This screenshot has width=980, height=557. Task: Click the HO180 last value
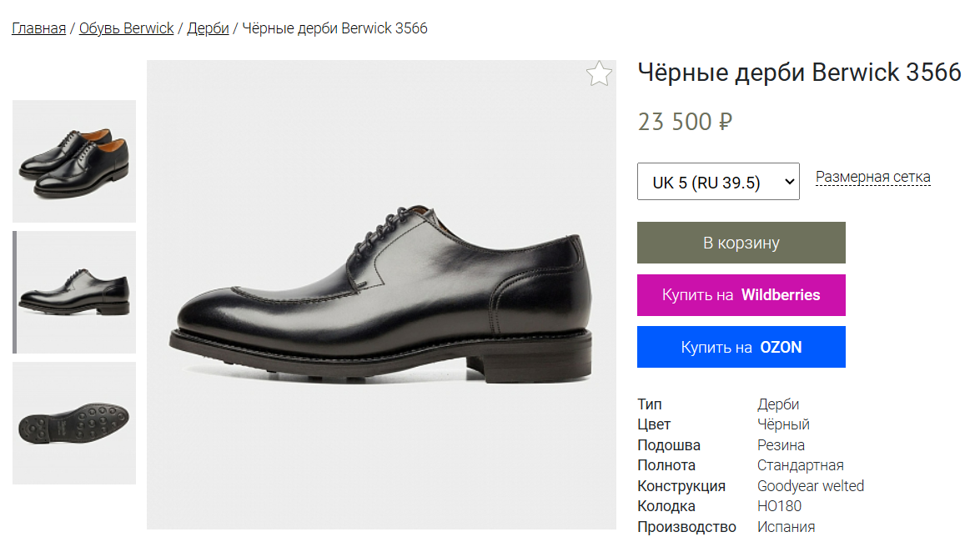click(779, 506)
